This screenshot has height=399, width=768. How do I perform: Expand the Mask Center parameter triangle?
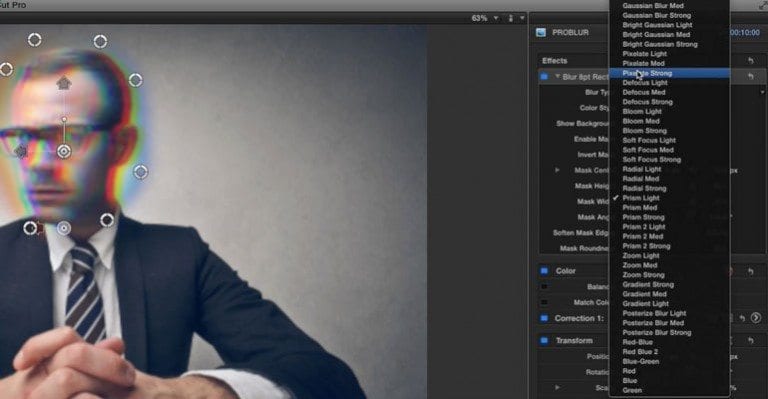pyautogui.click(x=557, y=170)
